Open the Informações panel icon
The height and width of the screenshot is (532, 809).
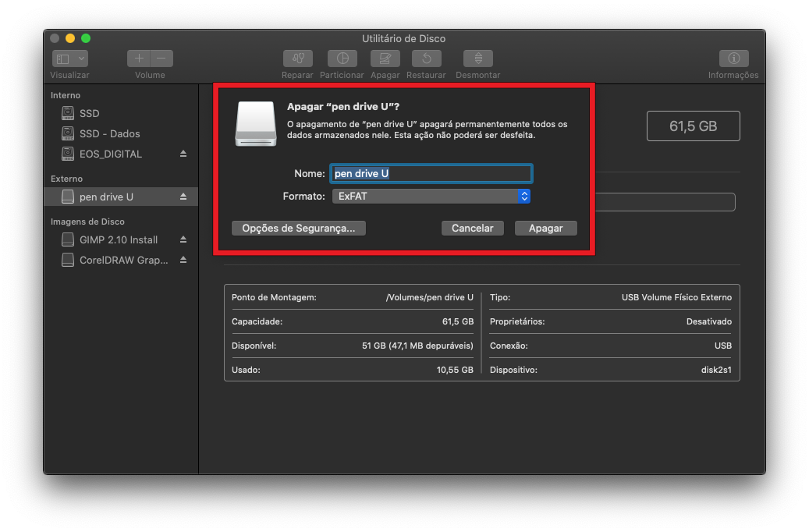733,59
